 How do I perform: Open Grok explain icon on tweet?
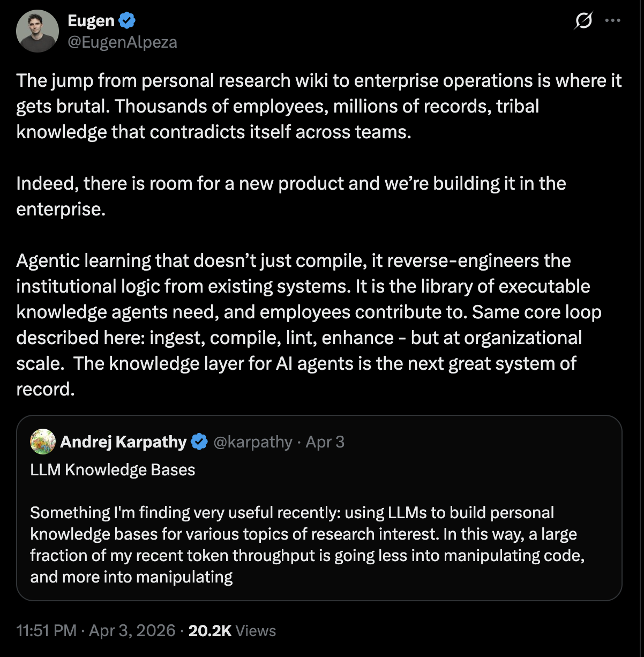583,21
